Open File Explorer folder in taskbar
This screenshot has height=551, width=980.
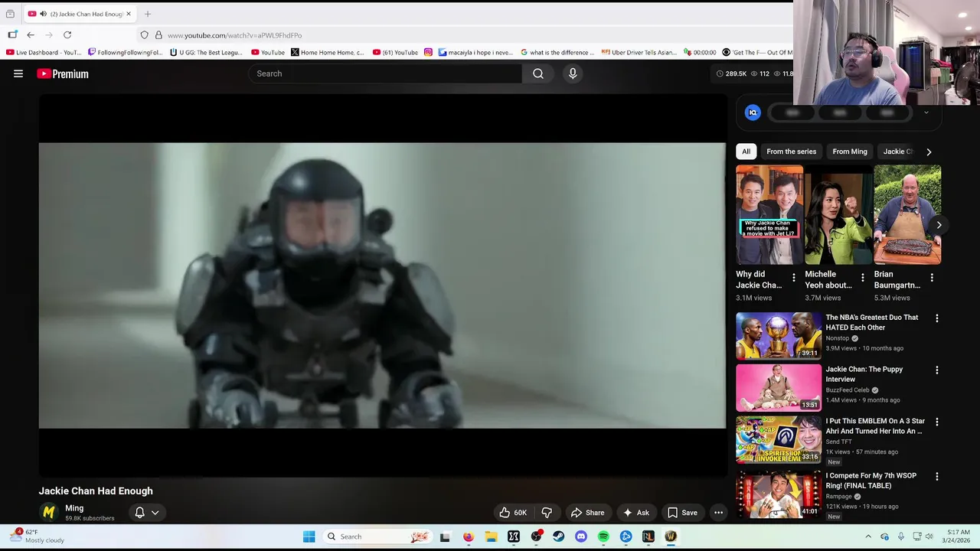coord(491,536)
